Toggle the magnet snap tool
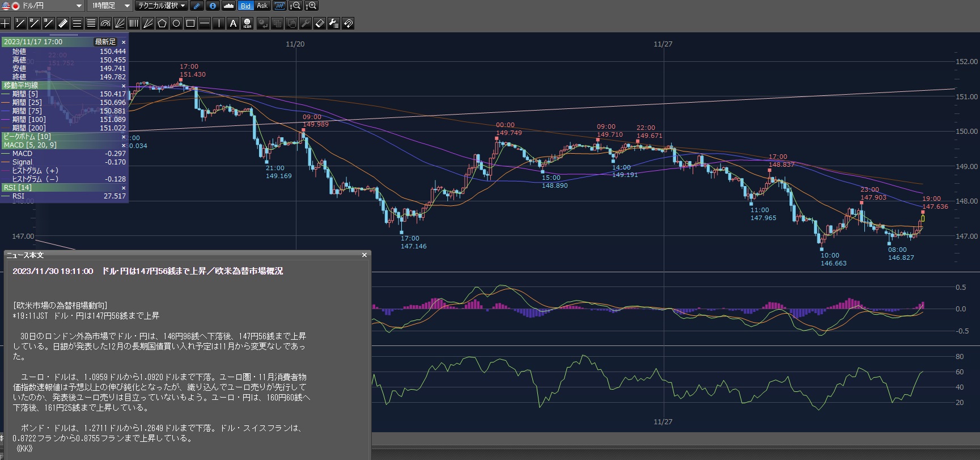The image size is (980, 460). pos(348,23)
